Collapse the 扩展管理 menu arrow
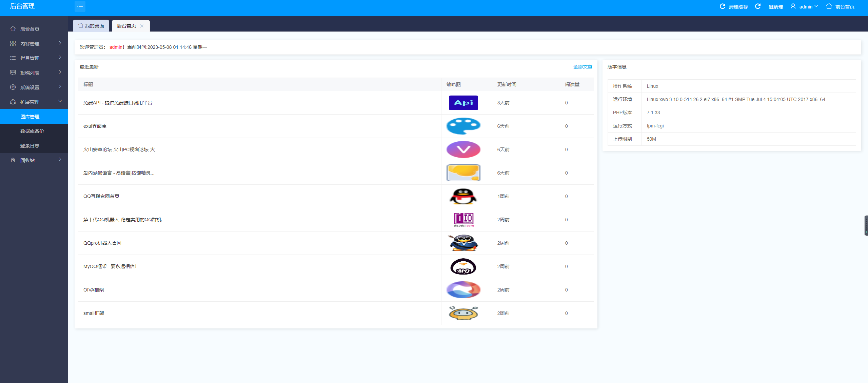Image resolution: width=868 pixels, height=383 pixels. (x=60, y=101)
